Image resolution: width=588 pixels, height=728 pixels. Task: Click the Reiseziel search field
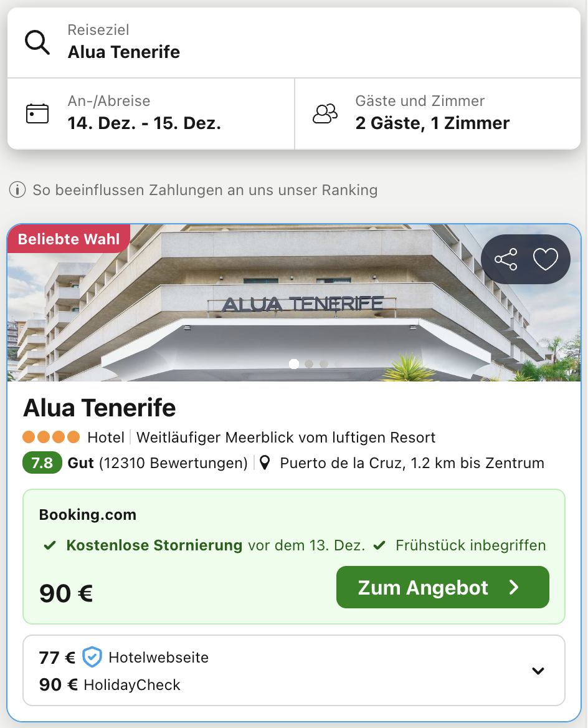[x=294, y=42]
